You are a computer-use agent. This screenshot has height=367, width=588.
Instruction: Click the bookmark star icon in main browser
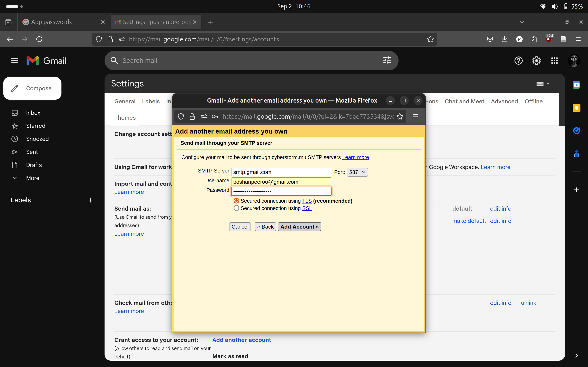pyautogui.click(x=430, y=39)
